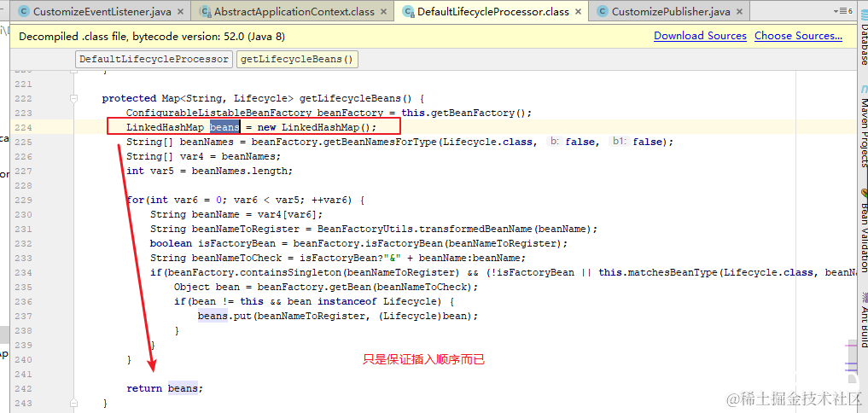Click 'getBean' call on line 235

click(350, 287)
